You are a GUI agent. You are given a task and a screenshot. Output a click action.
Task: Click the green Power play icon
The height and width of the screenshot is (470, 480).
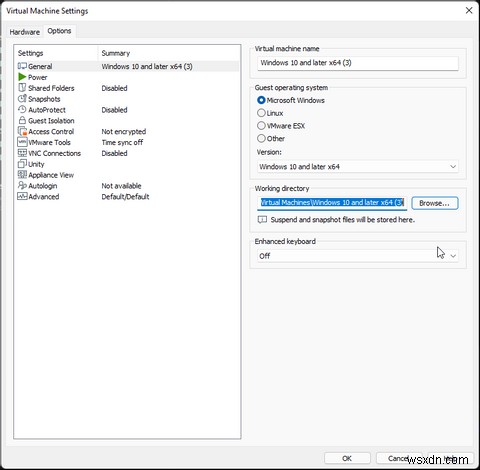(x=22, y=77)
